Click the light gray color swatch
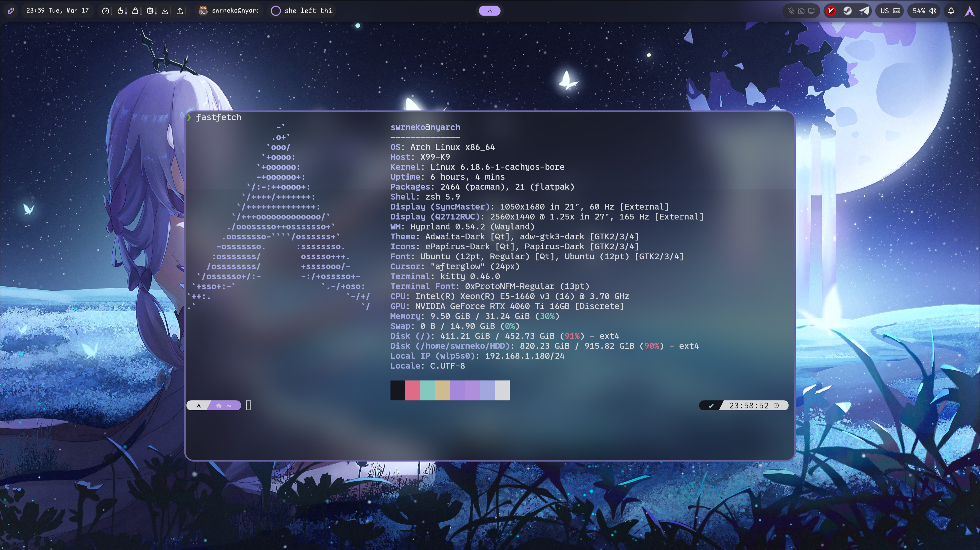Image resolution: width=980 pixels, height=550 pixels. (x=502, y=390)
